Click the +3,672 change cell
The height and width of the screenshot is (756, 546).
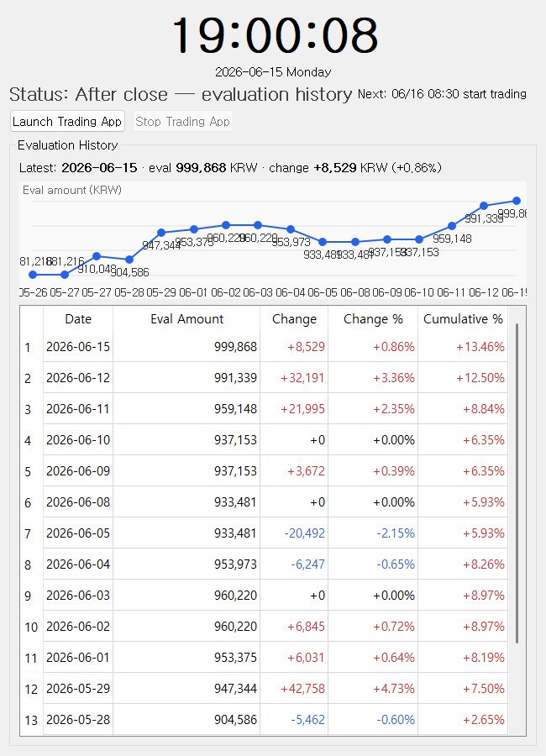[294, 471]
